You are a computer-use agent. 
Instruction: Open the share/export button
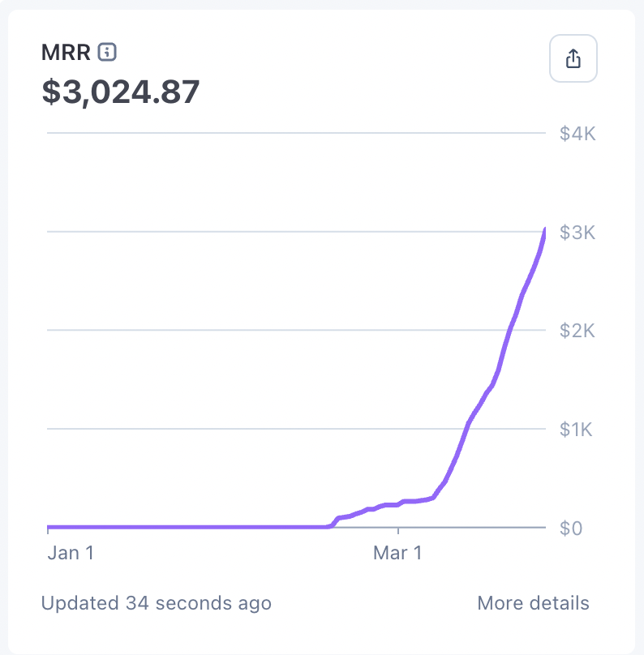click(573, 58)
